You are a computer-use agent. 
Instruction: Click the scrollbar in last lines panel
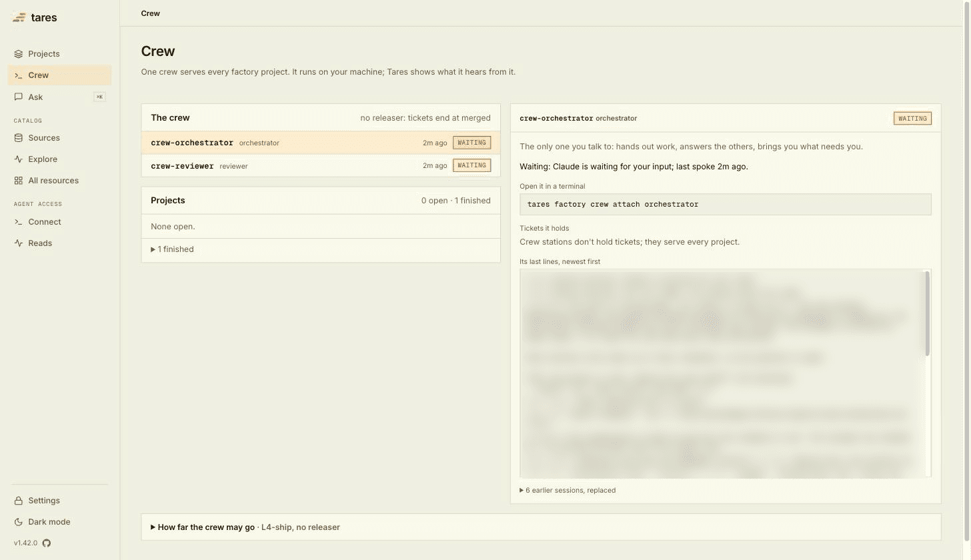click(927, 313)
